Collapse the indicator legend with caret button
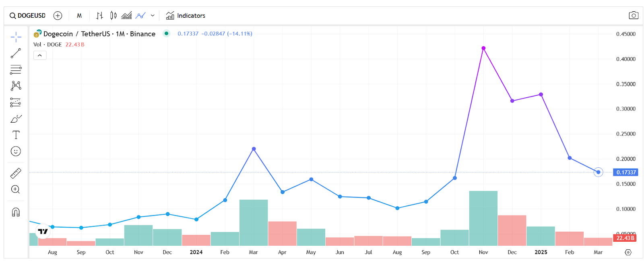644x261 pixels. pos(40,55)
